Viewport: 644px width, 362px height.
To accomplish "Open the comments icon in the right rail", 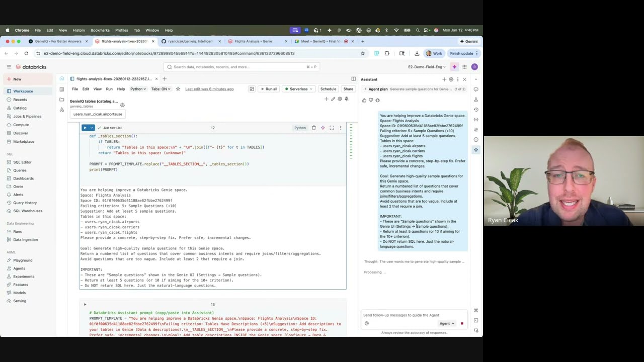I will (476, 89).
